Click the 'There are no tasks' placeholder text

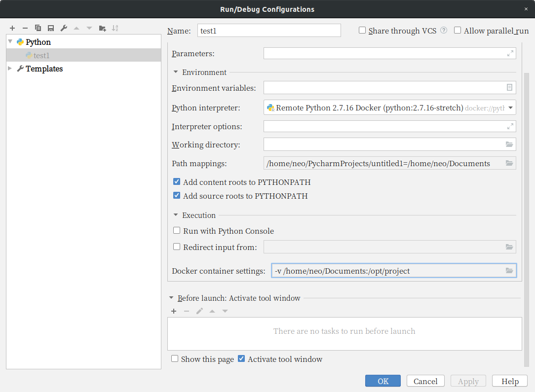344,331
